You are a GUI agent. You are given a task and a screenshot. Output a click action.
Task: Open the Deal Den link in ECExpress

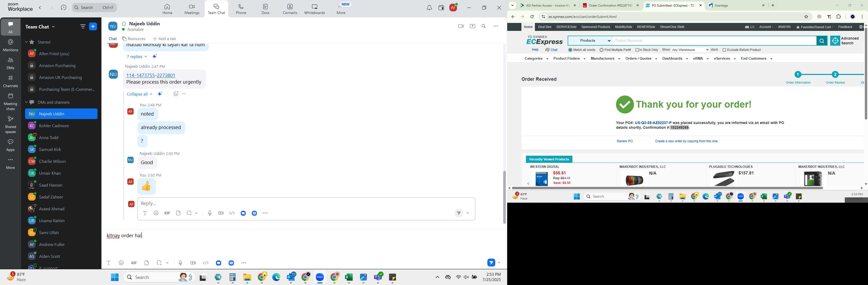coord(544,27)
